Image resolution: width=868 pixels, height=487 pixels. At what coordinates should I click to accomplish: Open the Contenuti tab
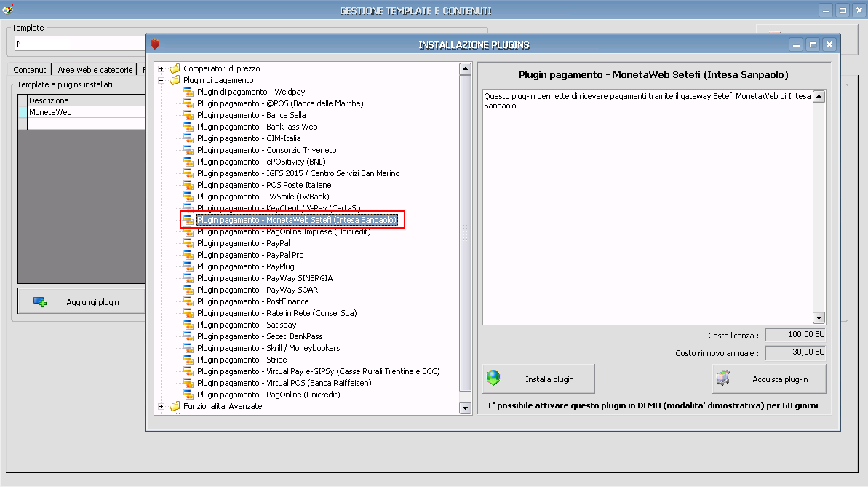[31, 70]
